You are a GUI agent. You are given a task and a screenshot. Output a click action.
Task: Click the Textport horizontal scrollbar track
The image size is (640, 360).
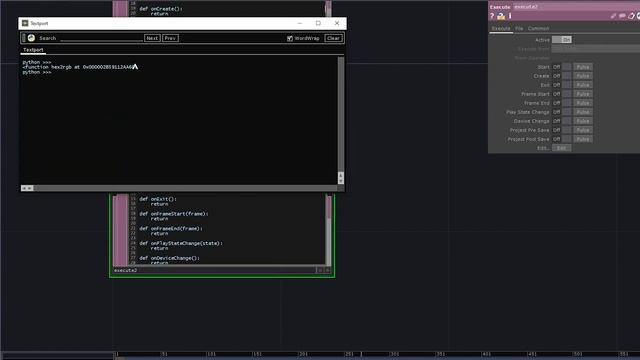coord(186,188)
